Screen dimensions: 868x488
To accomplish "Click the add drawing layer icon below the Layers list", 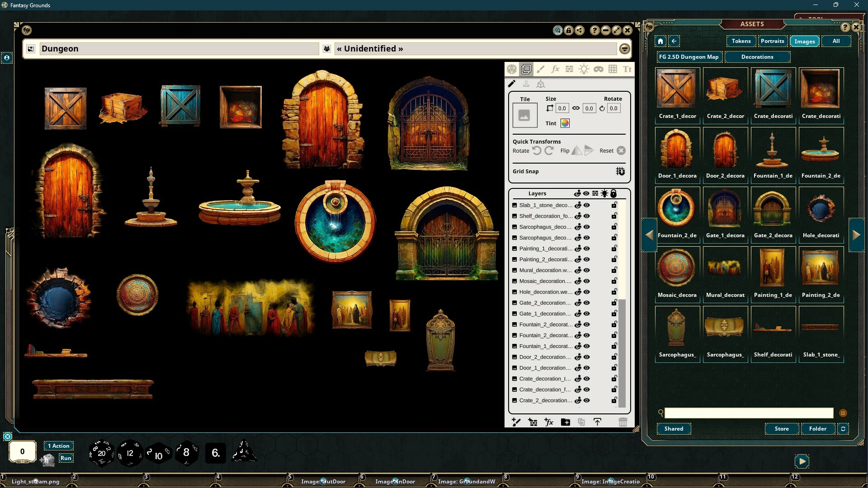I will click(516, 422).
